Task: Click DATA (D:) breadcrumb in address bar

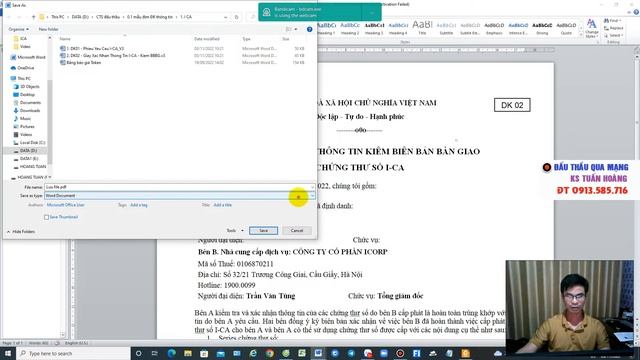Action: click(80, 17)
